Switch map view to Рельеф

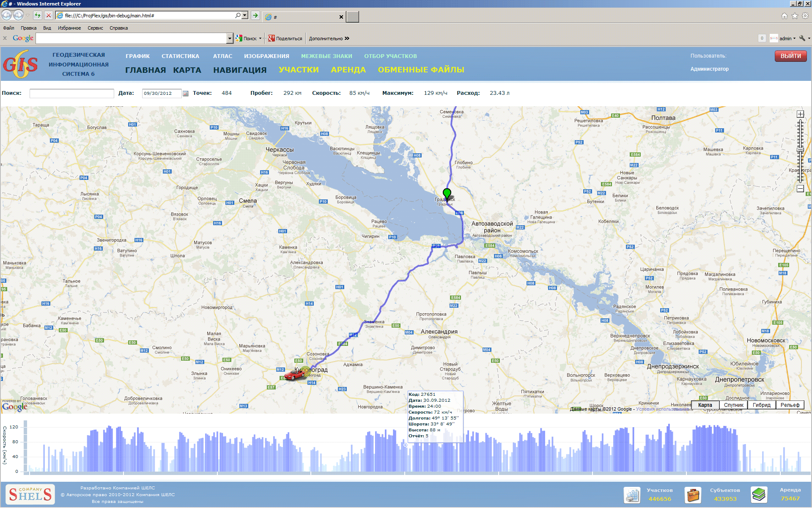click(790, 405)
